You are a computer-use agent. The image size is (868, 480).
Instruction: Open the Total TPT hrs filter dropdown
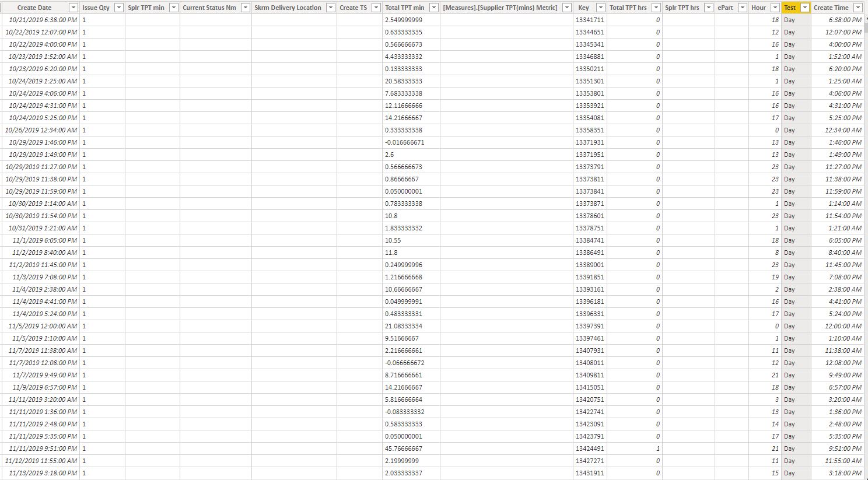(x=656, y=8)
